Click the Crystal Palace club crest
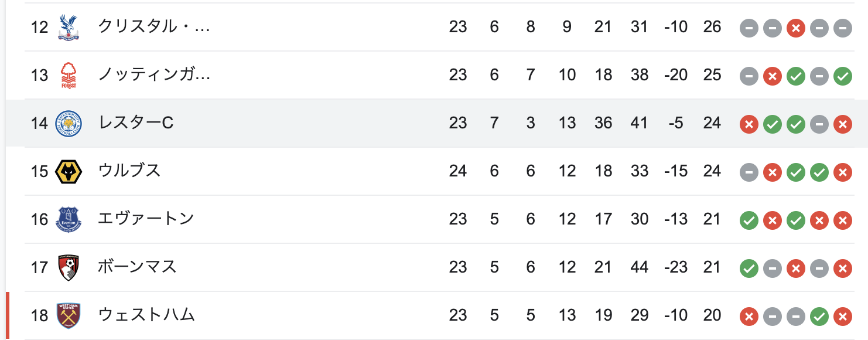The width and height of the screenshot is (868, 340). (69, 27)
